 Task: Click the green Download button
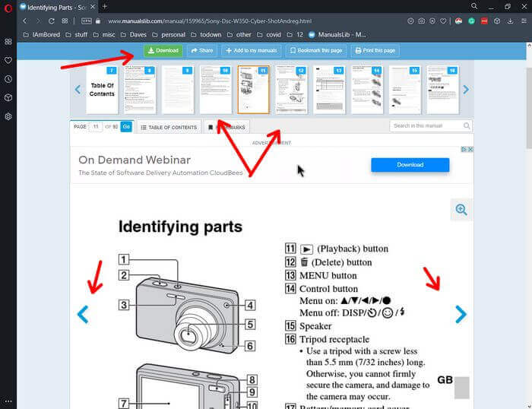pos(163,51)
